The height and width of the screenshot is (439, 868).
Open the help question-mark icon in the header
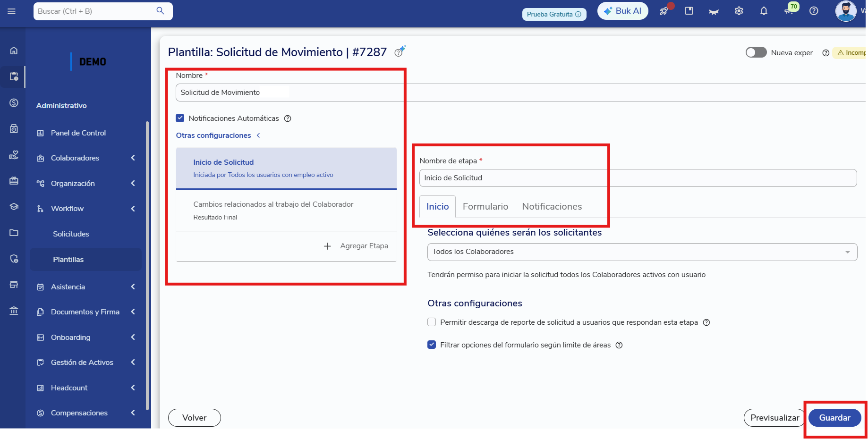pyautogui.click(x=814, y=11)
